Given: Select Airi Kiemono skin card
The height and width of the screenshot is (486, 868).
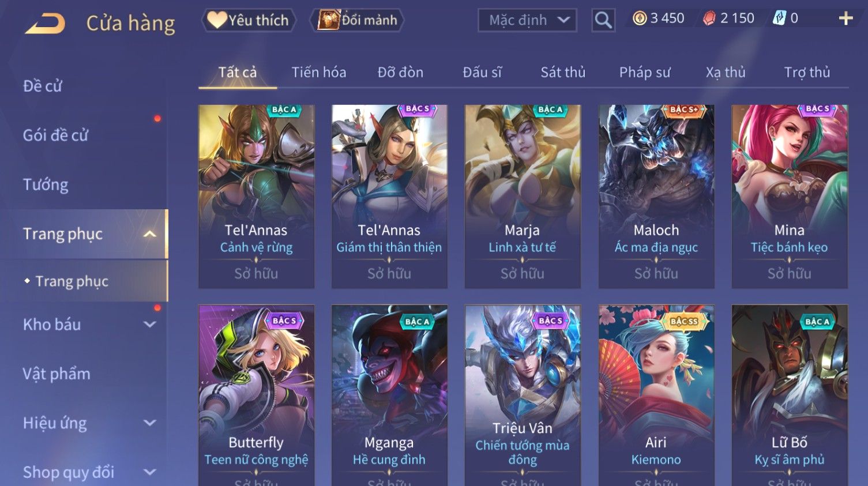Looking at the screenshot, I should click(x=656, y=395).
